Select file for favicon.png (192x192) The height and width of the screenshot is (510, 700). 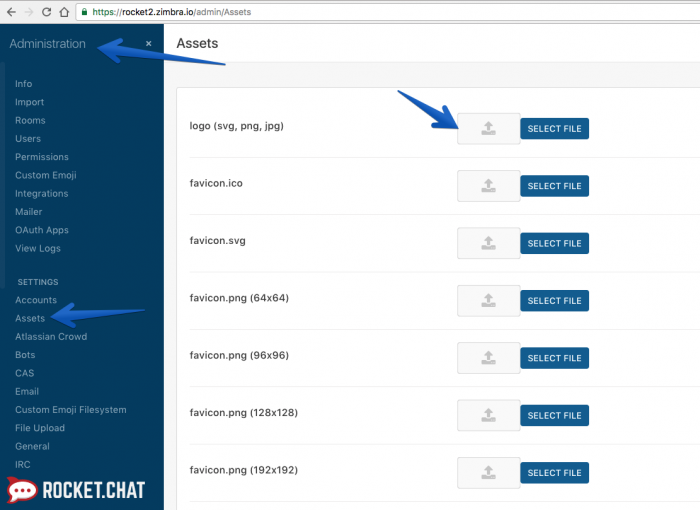pos(554,473)
